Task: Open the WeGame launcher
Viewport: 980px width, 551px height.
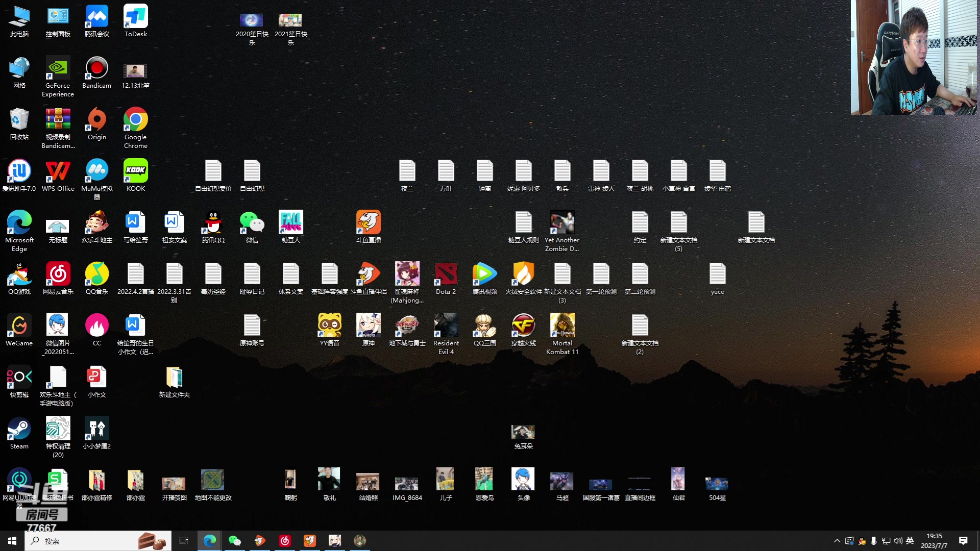Action: point(19,330)
